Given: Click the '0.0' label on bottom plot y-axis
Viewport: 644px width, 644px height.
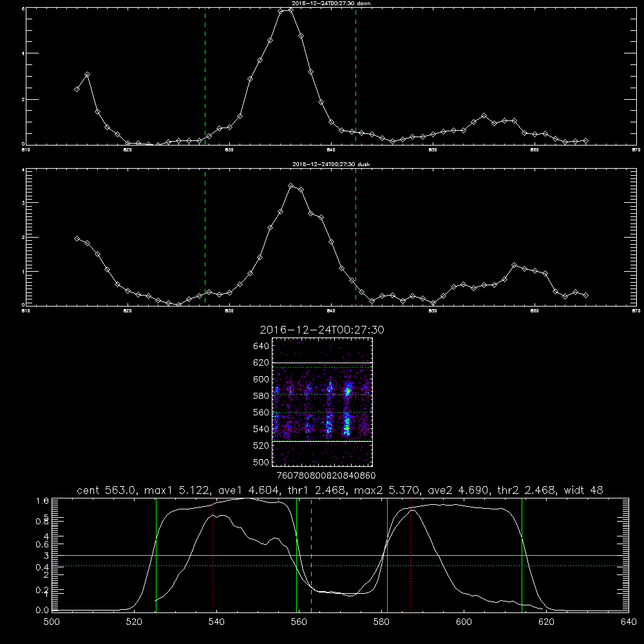Looking at the screenshot, I should click(42, 611).
